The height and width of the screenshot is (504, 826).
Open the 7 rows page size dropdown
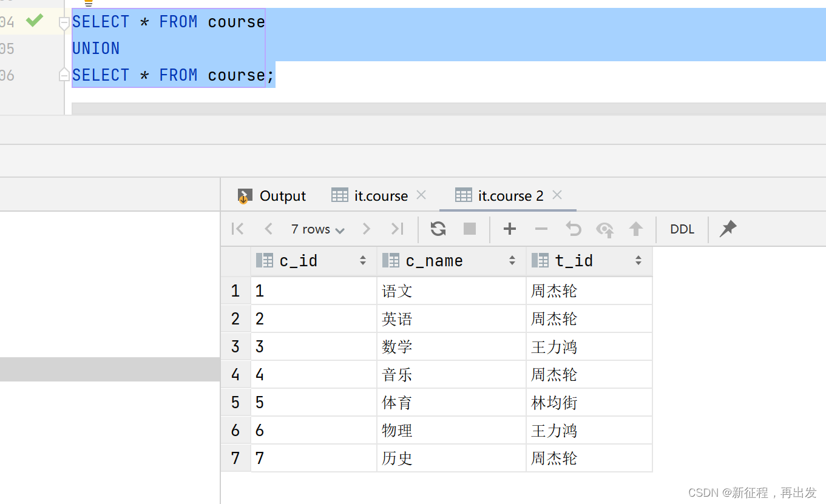317,229
